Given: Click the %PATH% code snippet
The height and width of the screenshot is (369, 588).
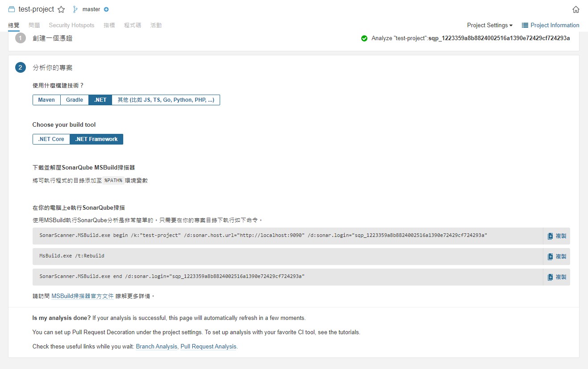Looking at the screenshot, I should coord(113,181).
